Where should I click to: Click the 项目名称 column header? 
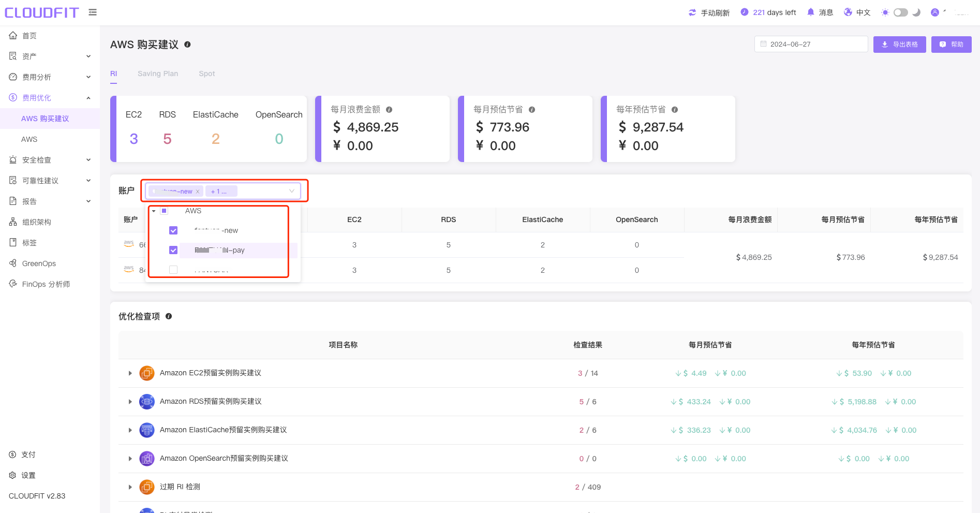[x=343, y=345]
